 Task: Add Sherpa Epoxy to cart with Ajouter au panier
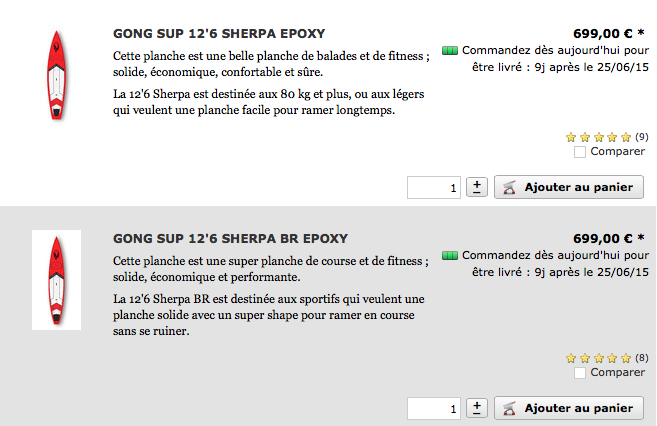569,187
